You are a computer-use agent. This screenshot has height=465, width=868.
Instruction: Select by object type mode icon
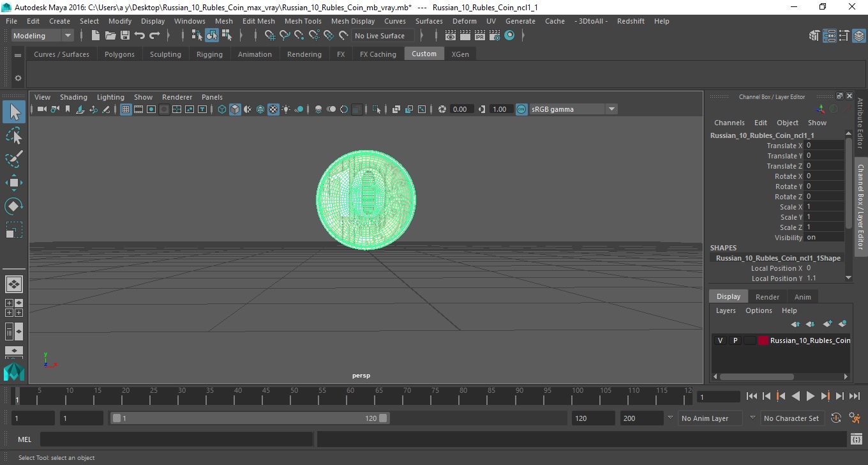click(212, 36)
